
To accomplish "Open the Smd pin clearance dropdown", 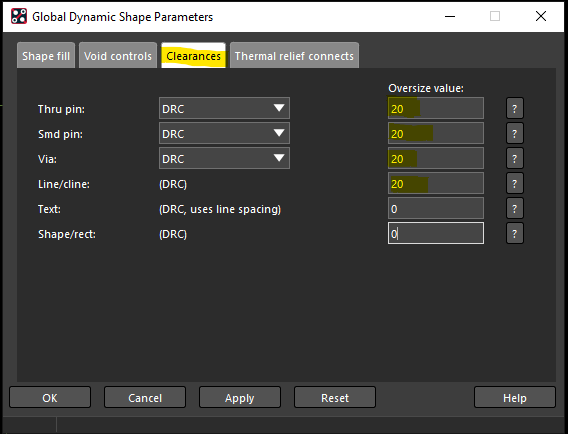I will tap(224, 133).
